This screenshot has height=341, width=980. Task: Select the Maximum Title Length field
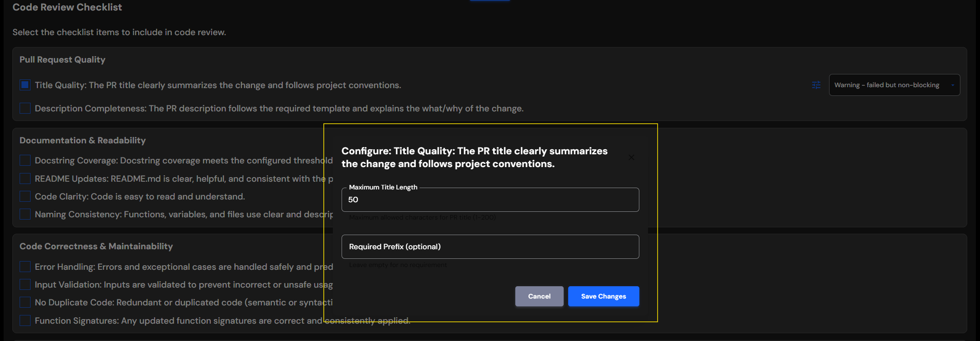coord(490,199)
